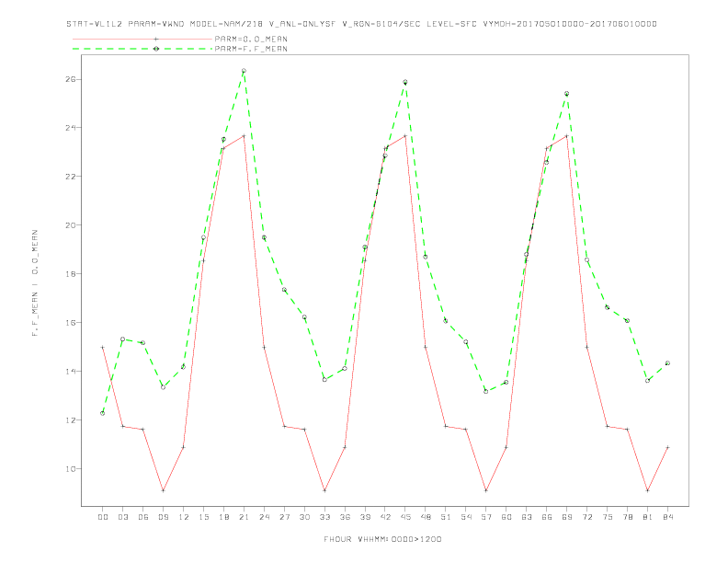Click x-axis tick label 09
This screenshot has width=728, height=563.
[x=163, y=517]
